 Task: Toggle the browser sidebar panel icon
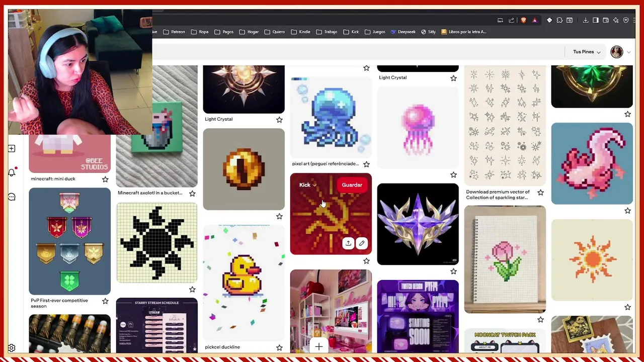(596, 20)
